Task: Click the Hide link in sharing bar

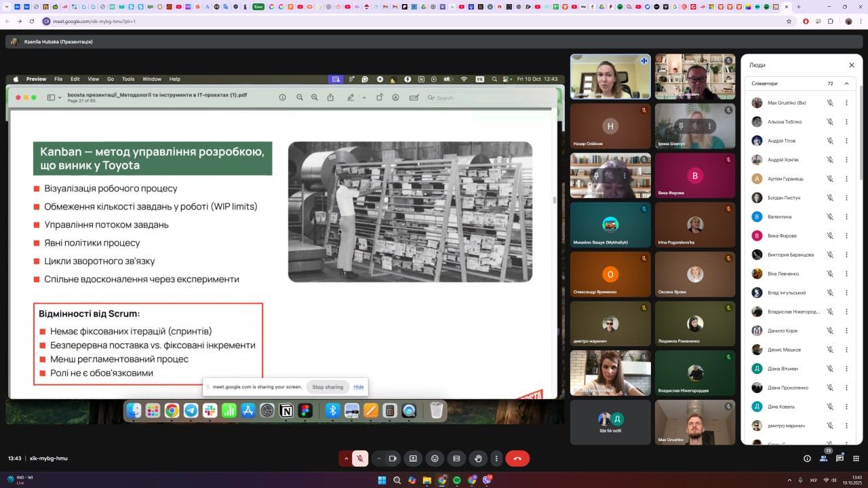Action: click(359, 387)
